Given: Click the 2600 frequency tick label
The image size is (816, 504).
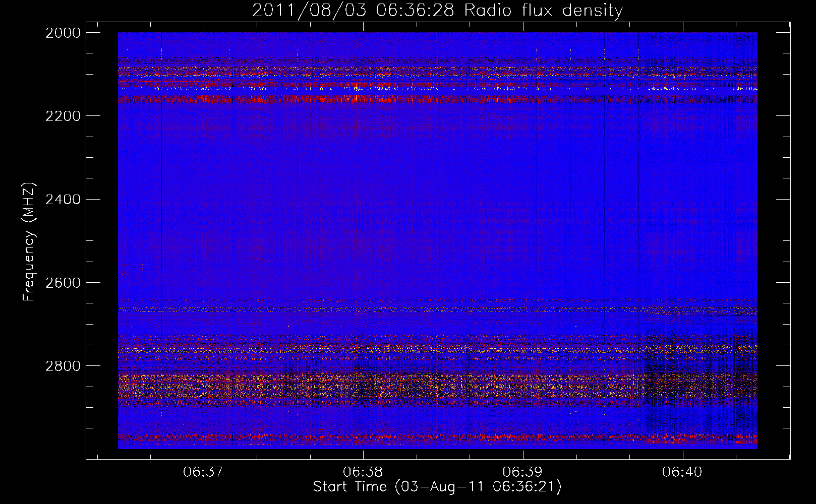Looking at the screenshot, I should [63, 283].
